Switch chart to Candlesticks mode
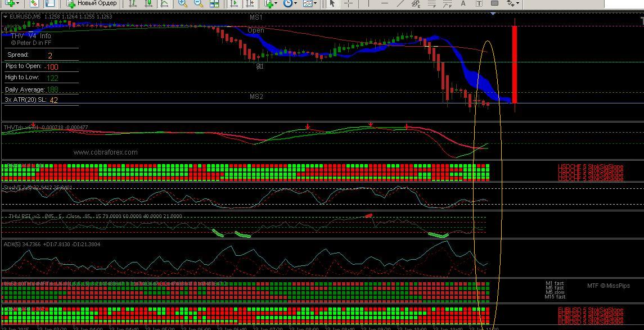This screenshot has height=330, width=644. point(148,3)
